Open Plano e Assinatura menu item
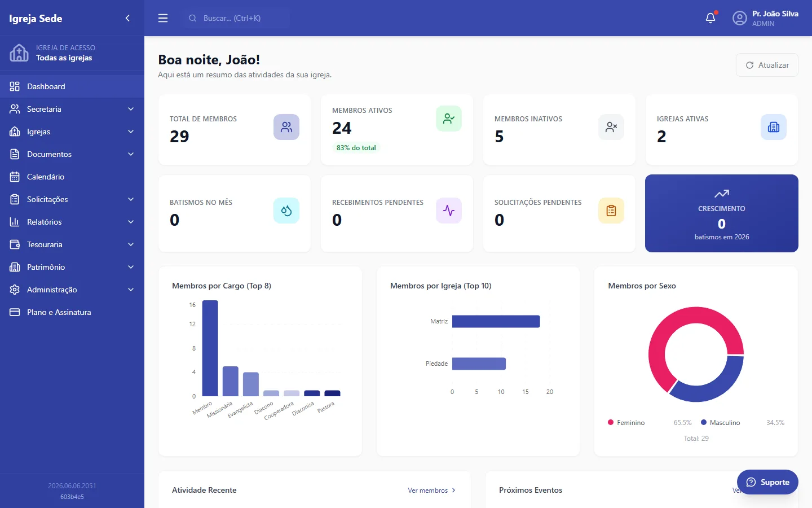 [x=72, y=312]
